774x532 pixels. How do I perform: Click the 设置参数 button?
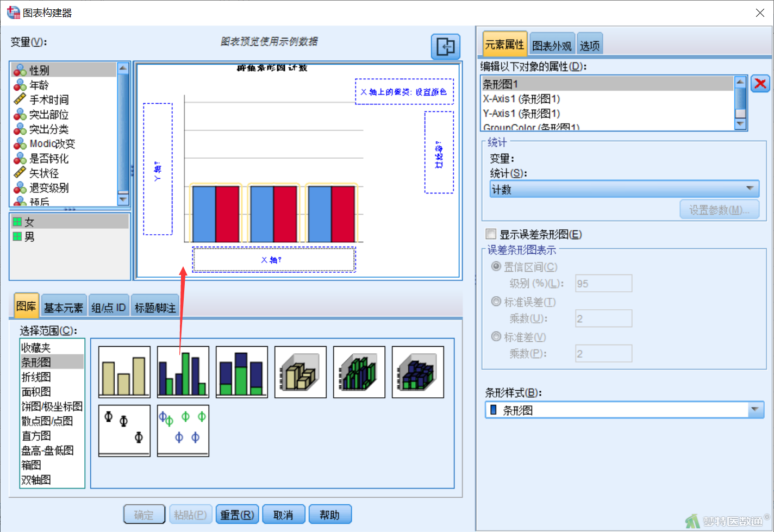[720, 210]
